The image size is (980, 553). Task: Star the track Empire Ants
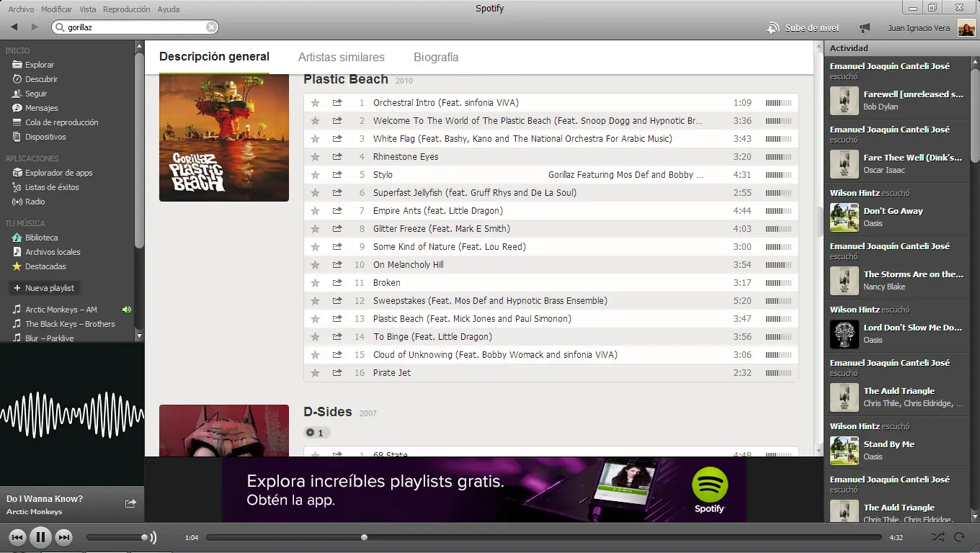point(315,211)
